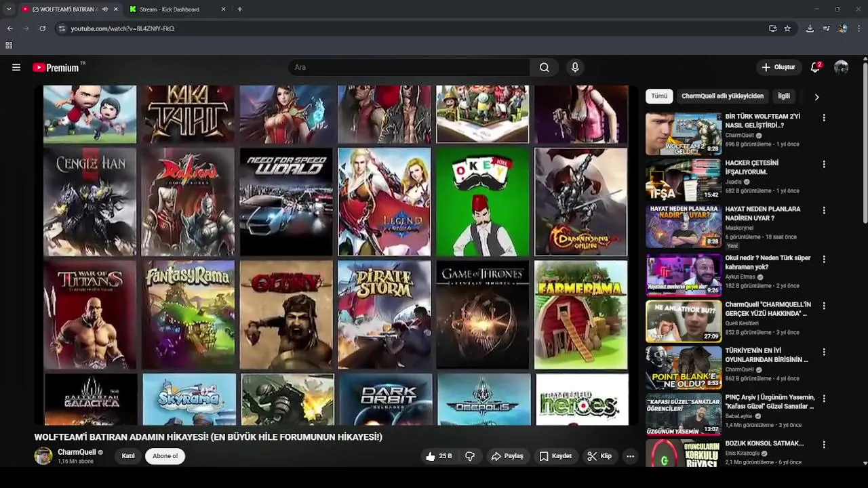This screenshot has width=868, height=488.
Task: Open media controls icon in toolbar
Action: pyautogui.click(x=826, y=28)
